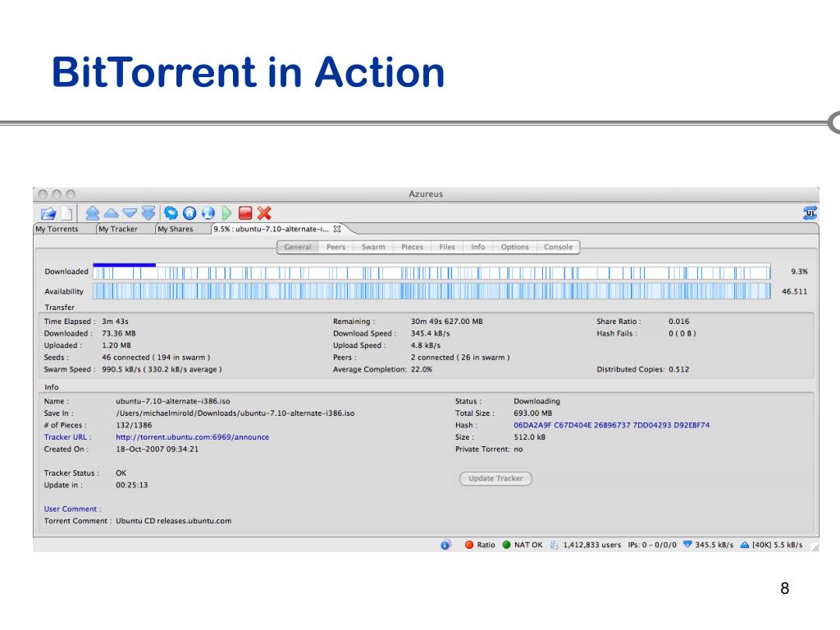Click the User Comment label

click(x=72, y=509)
